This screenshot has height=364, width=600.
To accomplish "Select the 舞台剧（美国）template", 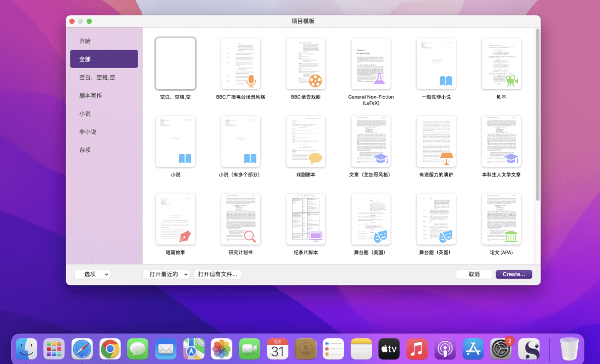I will [371, 219].
